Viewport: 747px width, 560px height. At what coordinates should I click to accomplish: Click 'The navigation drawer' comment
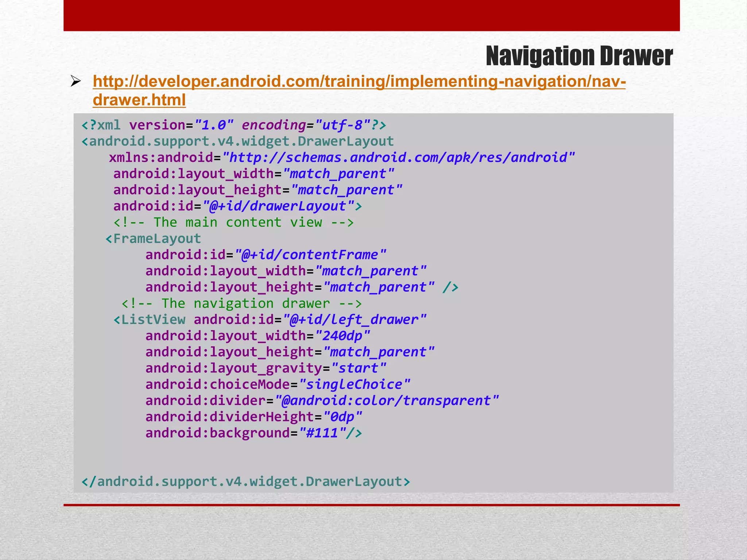click(242, 303)
